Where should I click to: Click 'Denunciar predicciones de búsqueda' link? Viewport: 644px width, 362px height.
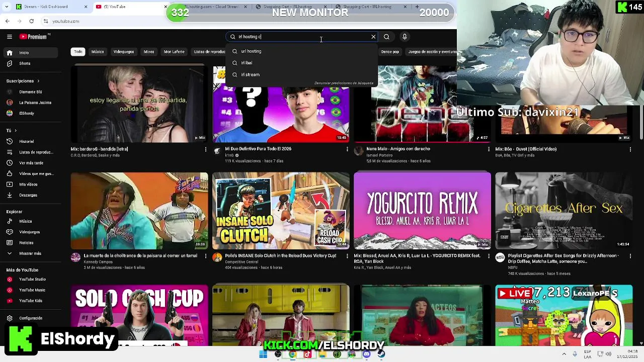[x=344, y=83]
